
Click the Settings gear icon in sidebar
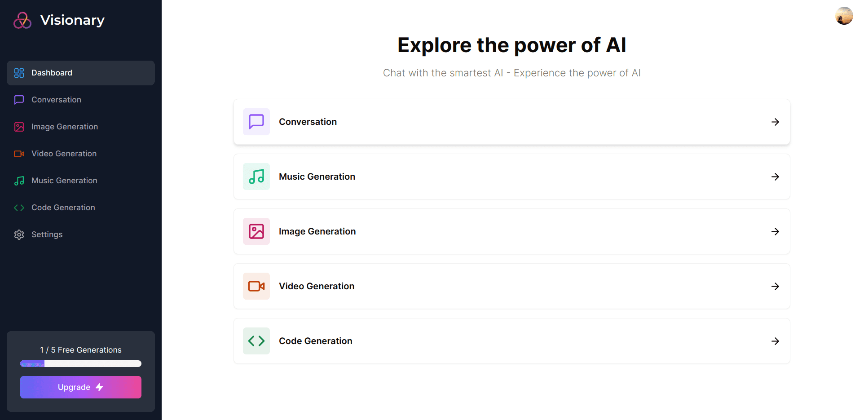tap(19, 234)
